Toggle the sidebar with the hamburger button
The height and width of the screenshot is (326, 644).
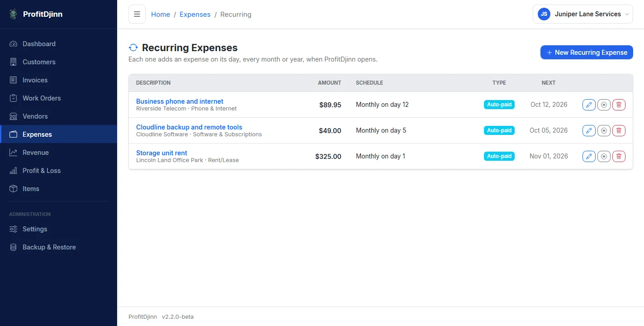[137, 14]
